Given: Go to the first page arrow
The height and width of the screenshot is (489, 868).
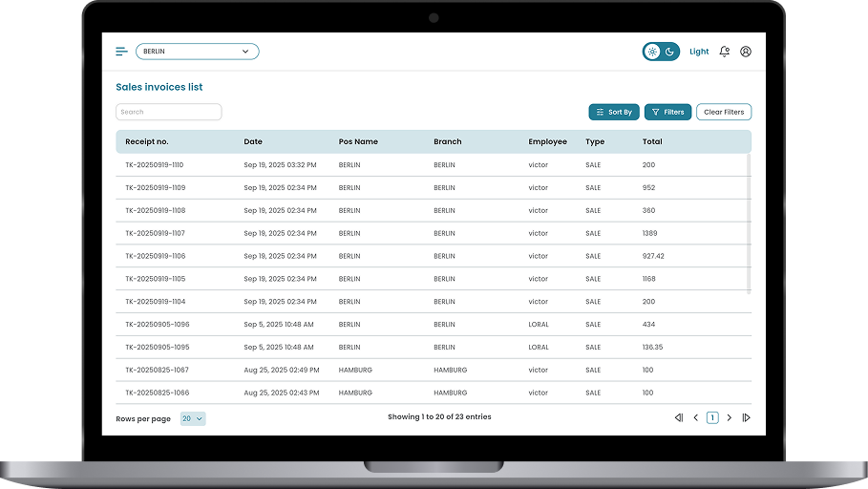Looking at the screenshot, I should tap(679, 417).
